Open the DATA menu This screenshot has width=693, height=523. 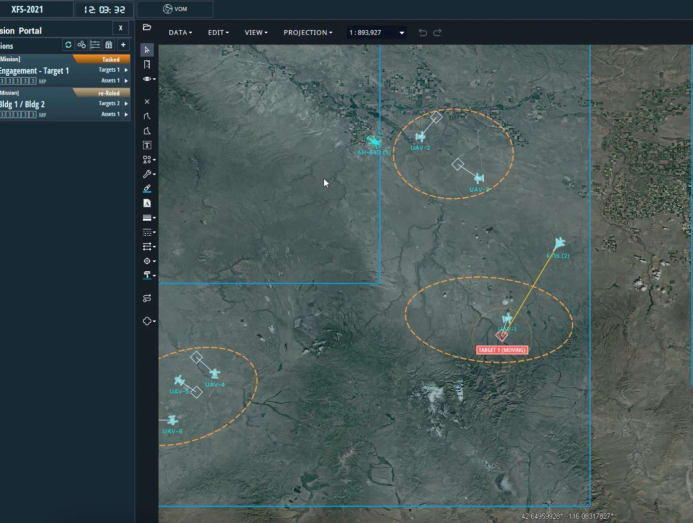(181, 32)
